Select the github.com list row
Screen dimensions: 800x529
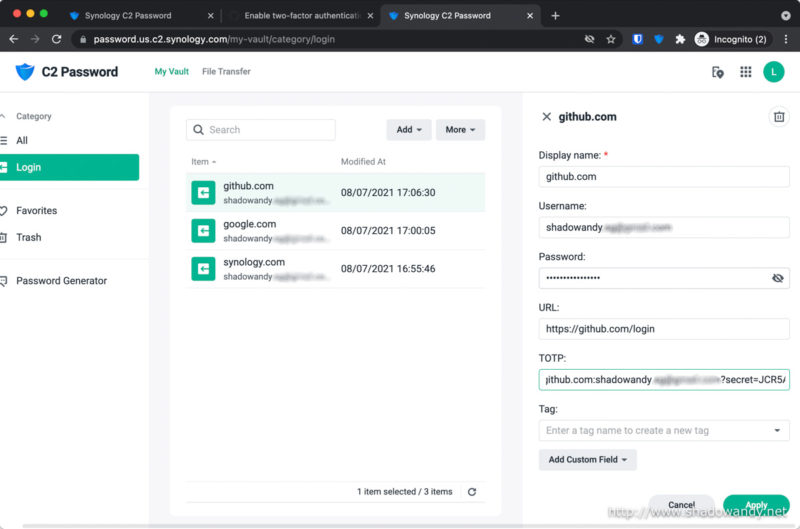pos(335,193)
